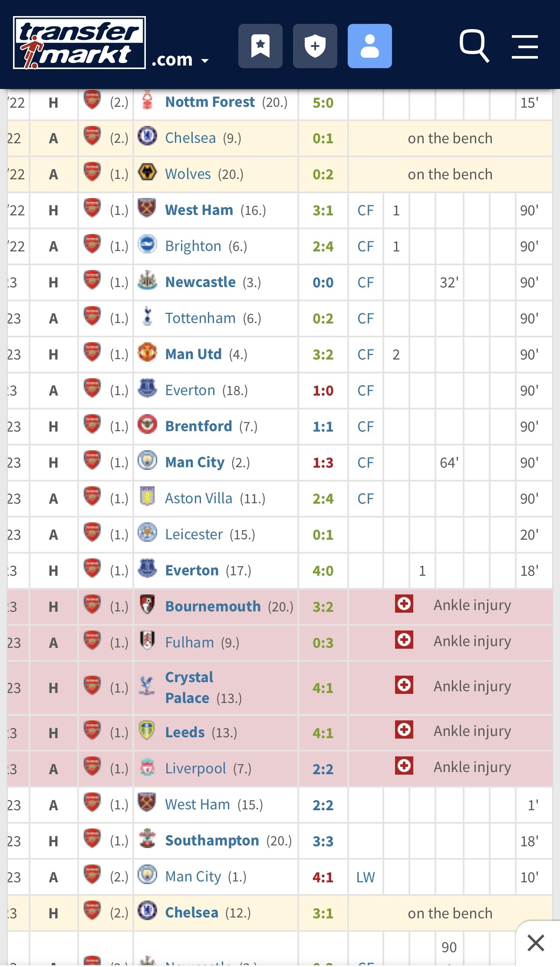Open the hamburger menu
Image resolution: width=560 pixels, height=967 pixels.
click(525, 46)
